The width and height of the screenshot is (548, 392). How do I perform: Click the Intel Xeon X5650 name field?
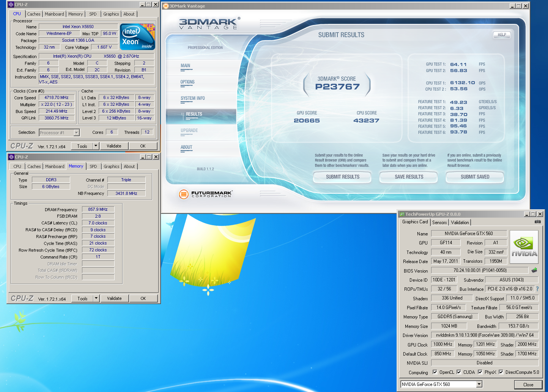pos(78,27)
